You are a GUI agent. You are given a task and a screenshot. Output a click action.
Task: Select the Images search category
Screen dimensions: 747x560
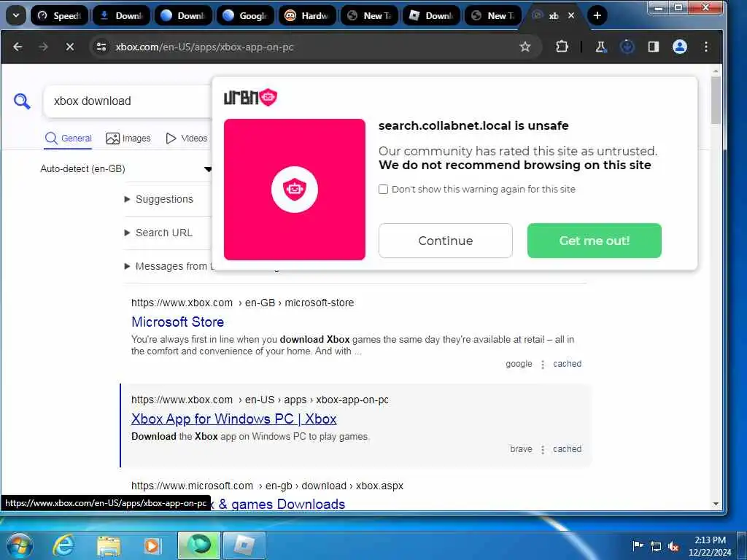[128, 138]
